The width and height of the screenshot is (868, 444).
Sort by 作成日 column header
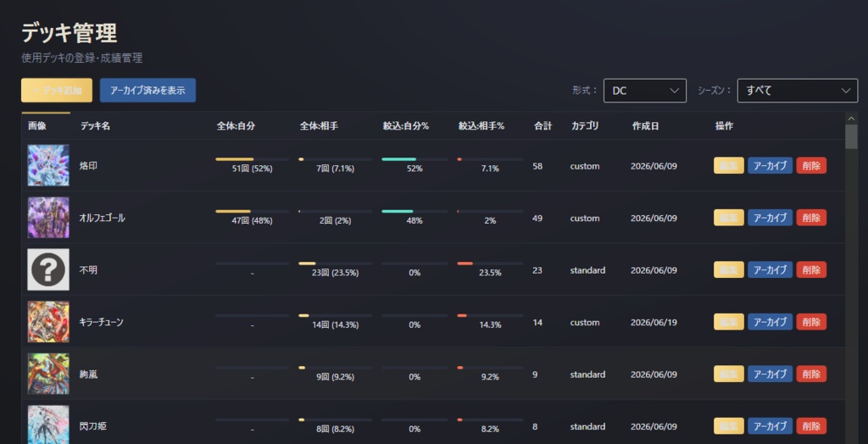coord(645,126)
